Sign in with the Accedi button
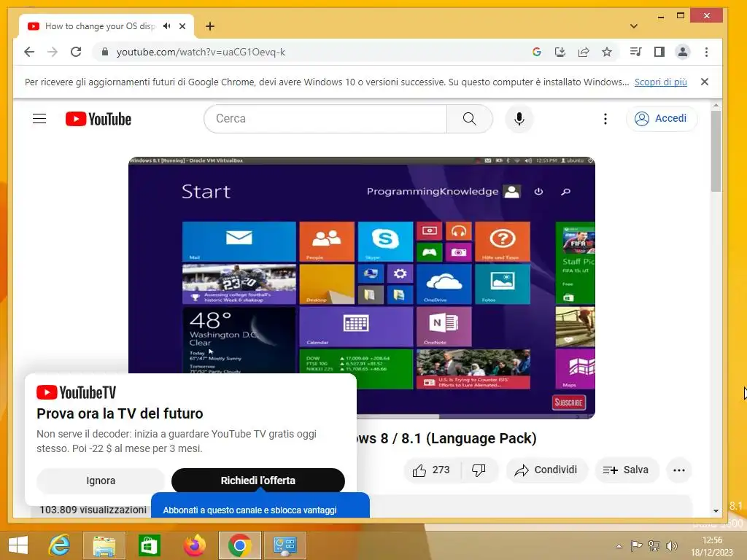The height and width of the screenshot is (560, 747). pos(661,119)
